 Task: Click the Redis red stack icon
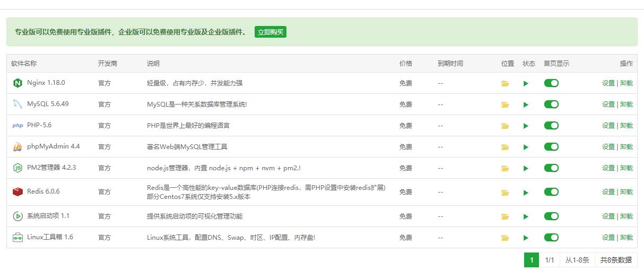point(18,192)
